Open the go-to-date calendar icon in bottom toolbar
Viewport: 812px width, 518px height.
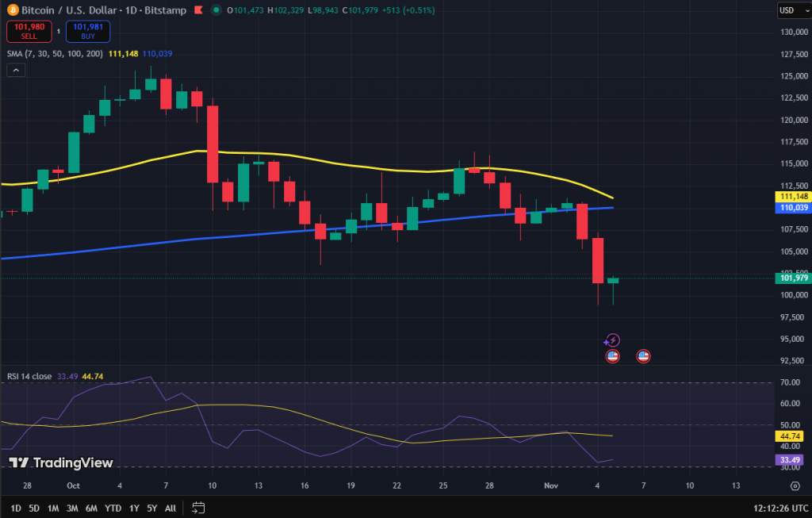[x=197, y=507]
